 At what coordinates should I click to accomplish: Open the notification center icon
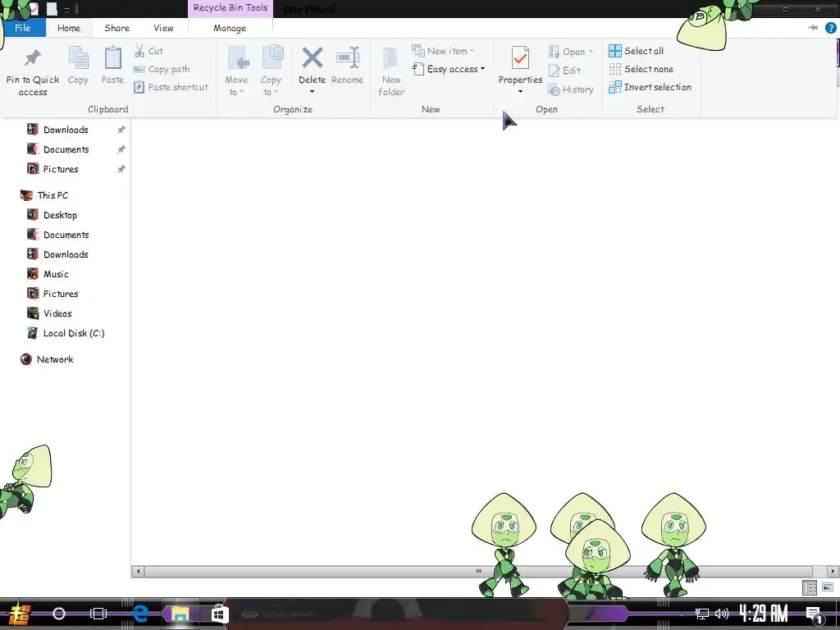click(815, 614)
